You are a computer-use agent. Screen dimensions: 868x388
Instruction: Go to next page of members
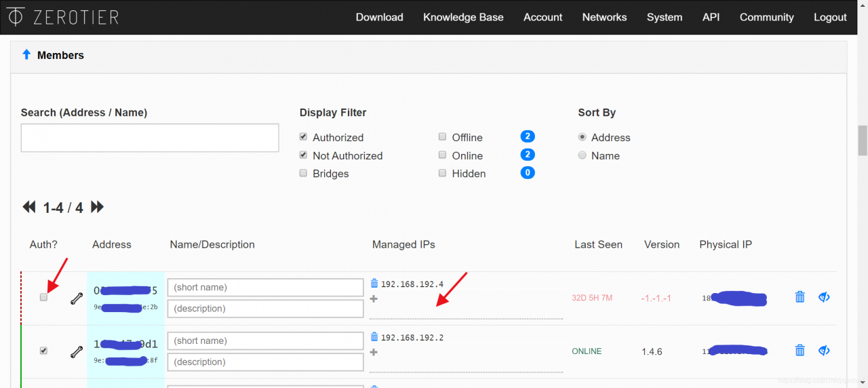[x=97, y=207]
